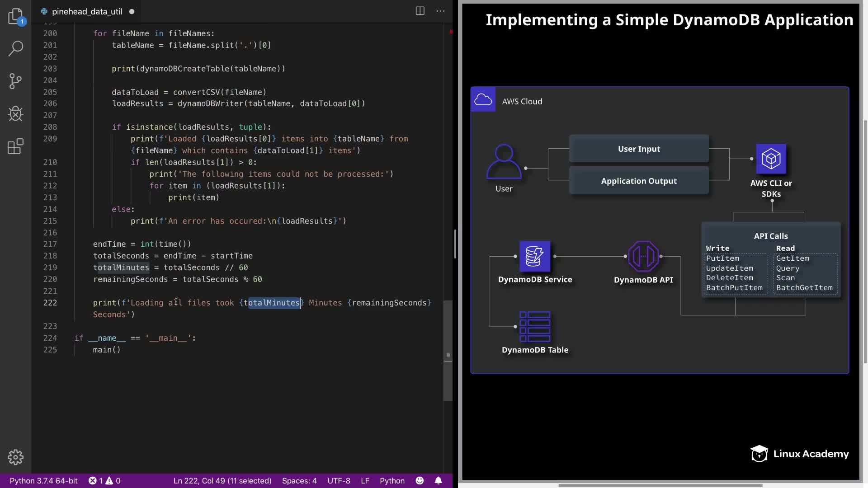
Task: Select the pinehead_data_util tab
Action: (x=86, y=12)
